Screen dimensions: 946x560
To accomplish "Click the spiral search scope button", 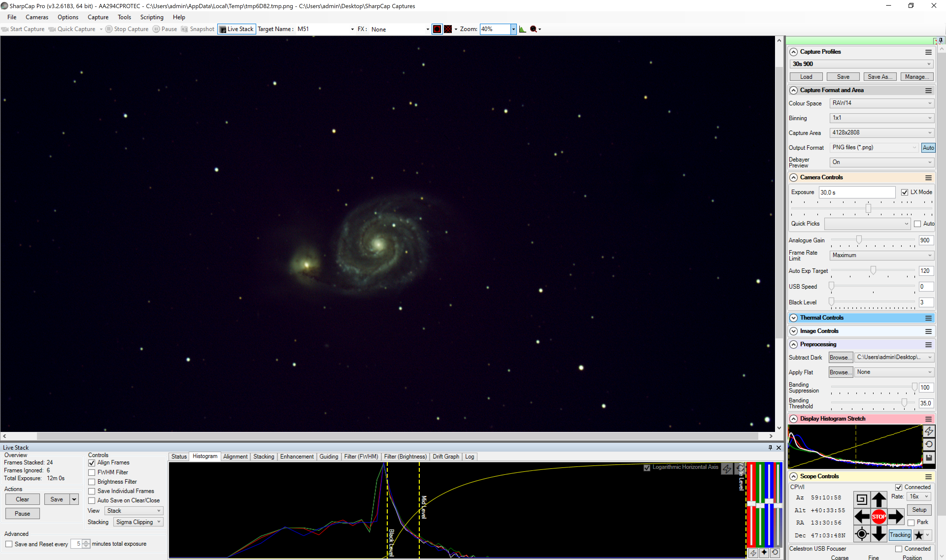I will [x=862, y=499].
